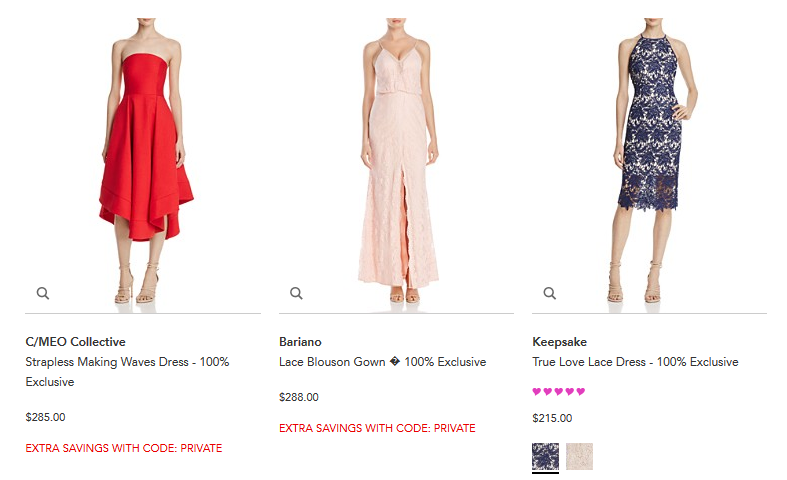Click the red strapless dress product image
Image resolution: width=787 pixels, height=480 pixels.
pyautogui.click(x=145, y=161)
